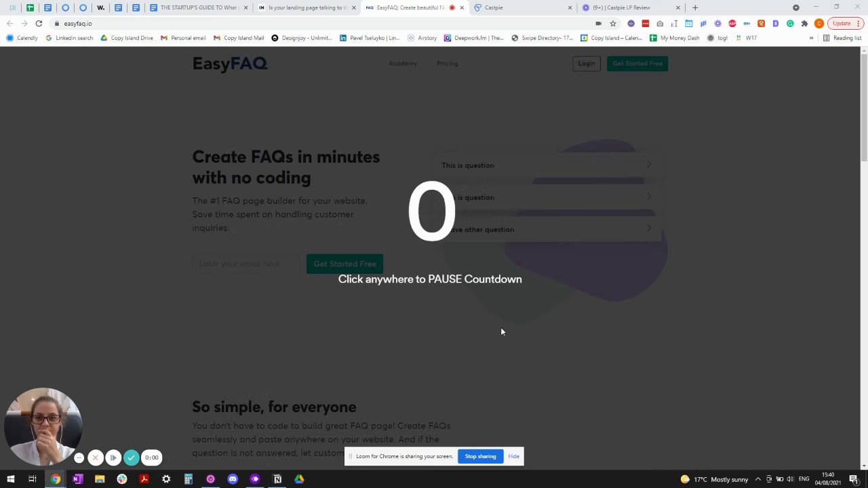The height and width of the screenshot is (488, 868).
Task: Open the Grammarly extension icon
Action: tap(790, 23)
